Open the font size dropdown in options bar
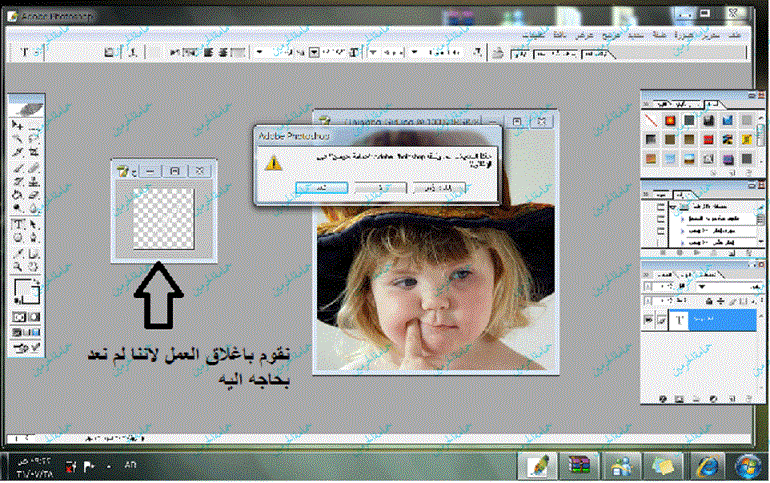770x483 pixels. pos(315,50)
